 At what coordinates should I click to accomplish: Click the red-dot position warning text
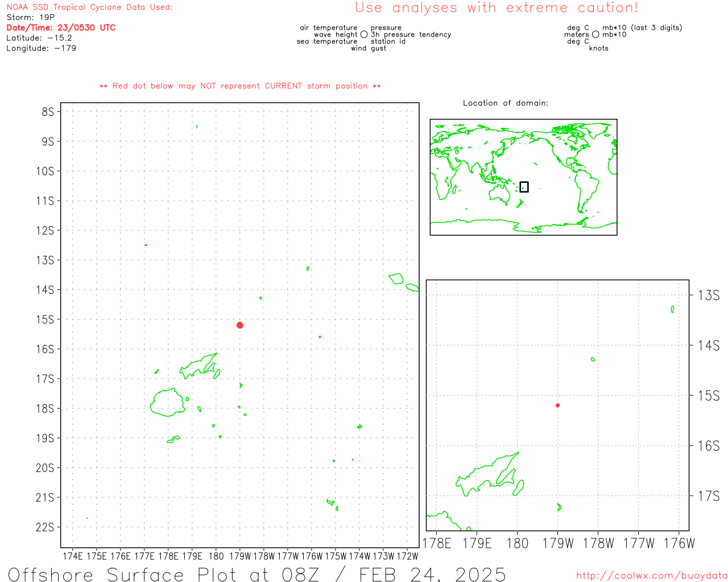click(x=240, y=86)
